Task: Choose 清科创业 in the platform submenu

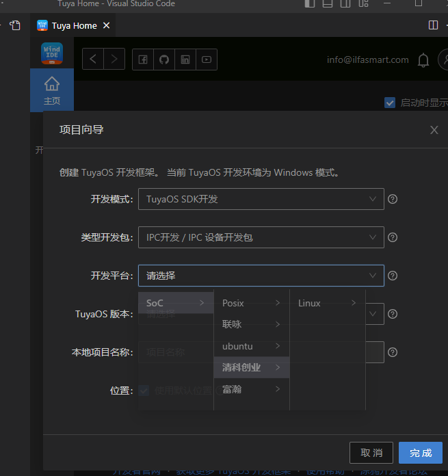Action: [x=252, y=367]
